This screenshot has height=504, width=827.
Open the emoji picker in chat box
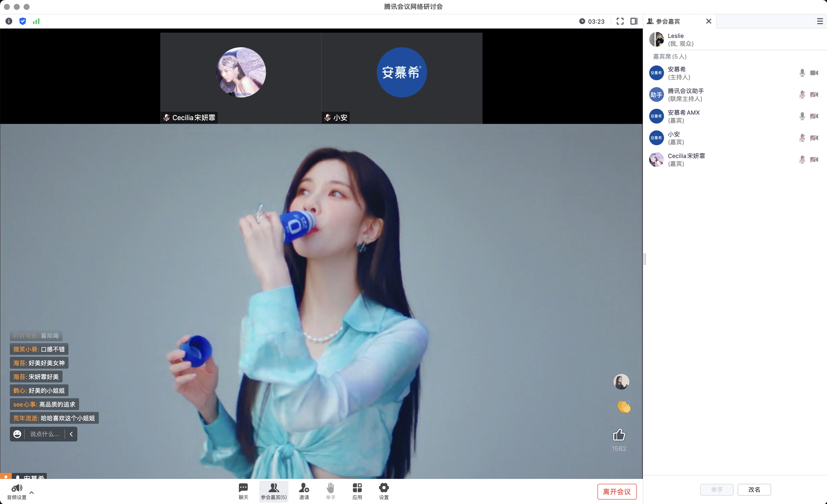pyautogui.click(x=17, y=434)
